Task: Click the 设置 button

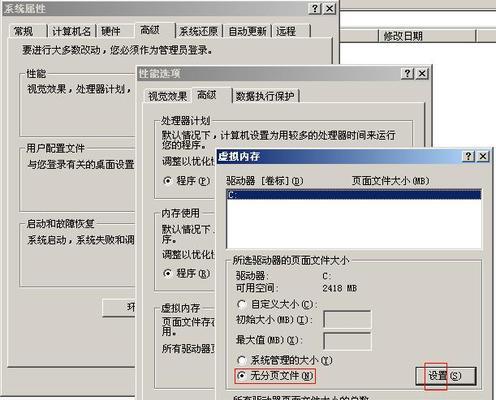Action: click(x=445, y=376)
